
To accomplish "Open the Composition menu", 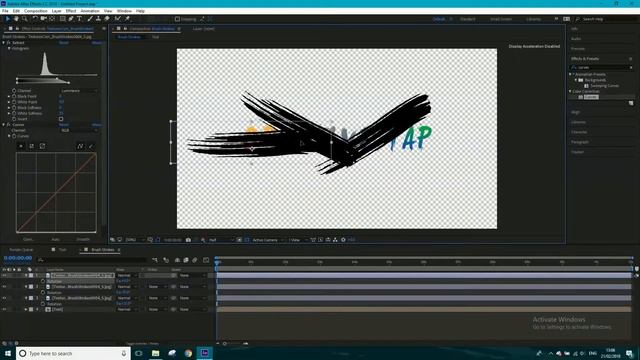I will (36, 11).
